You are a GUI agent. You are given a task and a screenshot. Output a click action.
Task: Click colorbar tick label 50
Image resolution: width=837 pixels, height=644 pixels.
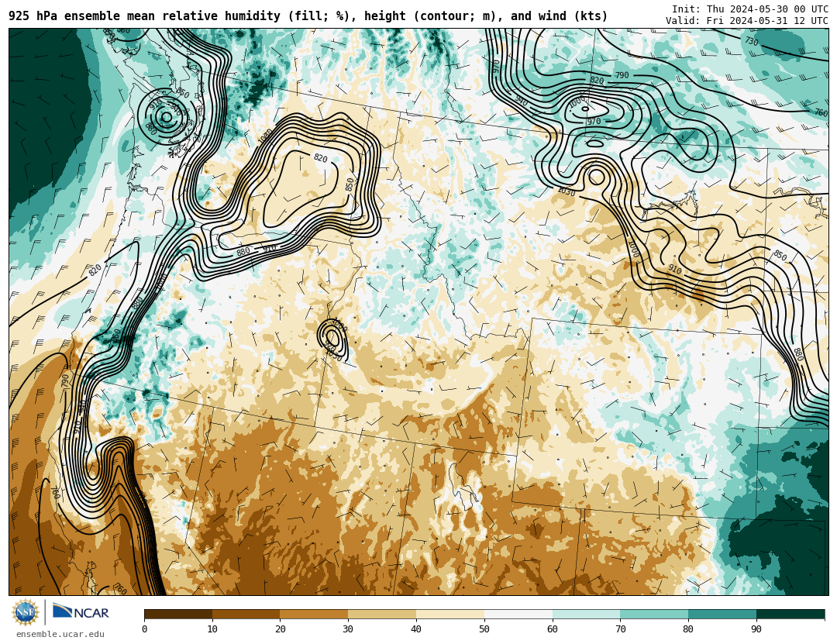pos(484,629)
